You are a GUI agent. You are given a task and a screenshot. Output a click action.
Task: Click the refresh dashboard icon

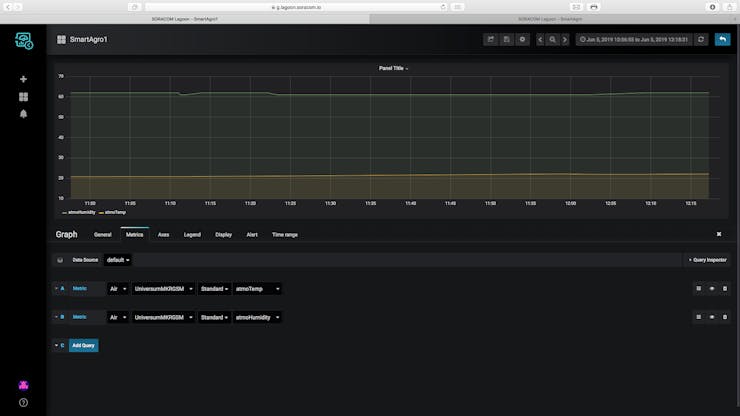point(701,40)
